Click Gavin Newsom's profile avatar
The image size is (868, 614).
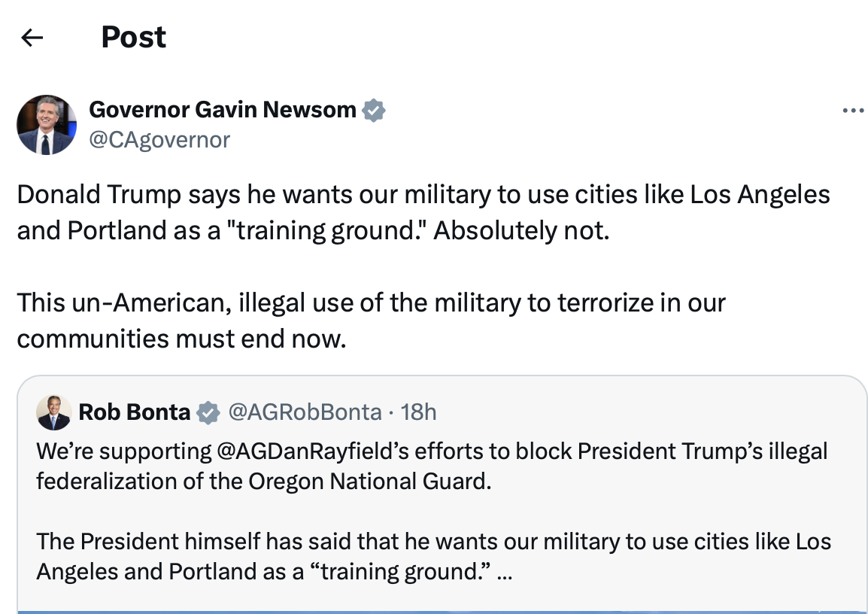tap(47, 125)
